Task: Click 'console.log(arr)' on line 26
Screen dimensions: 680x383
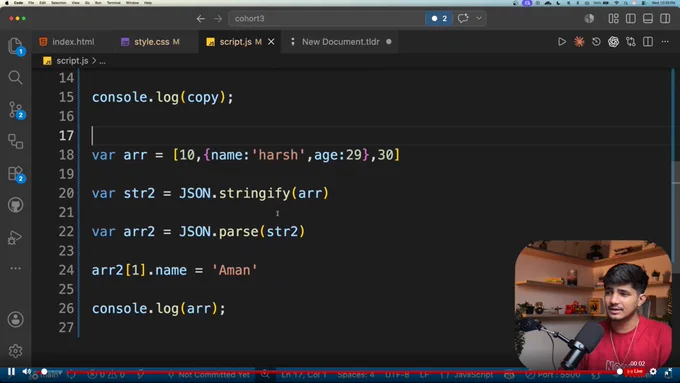Action: (155, 309)
